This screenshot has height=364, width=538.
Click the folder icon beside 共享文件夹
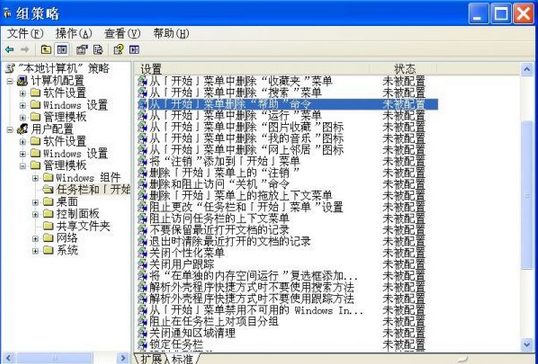[x=48, y=226]
